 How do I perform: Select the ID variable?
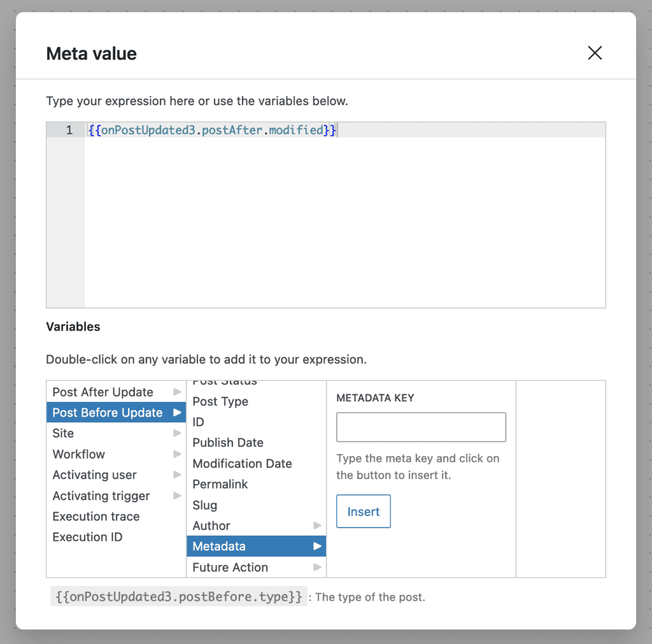tap(198, 422)
